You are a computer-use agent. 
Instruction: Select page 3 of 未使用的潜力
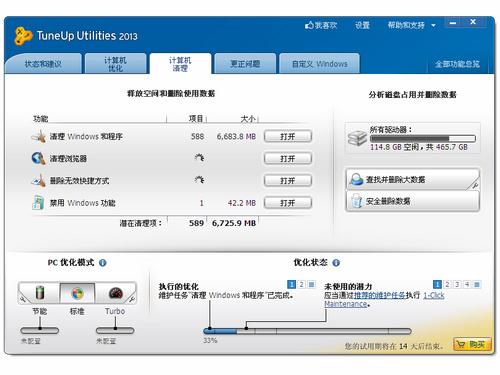pos(457,284)
